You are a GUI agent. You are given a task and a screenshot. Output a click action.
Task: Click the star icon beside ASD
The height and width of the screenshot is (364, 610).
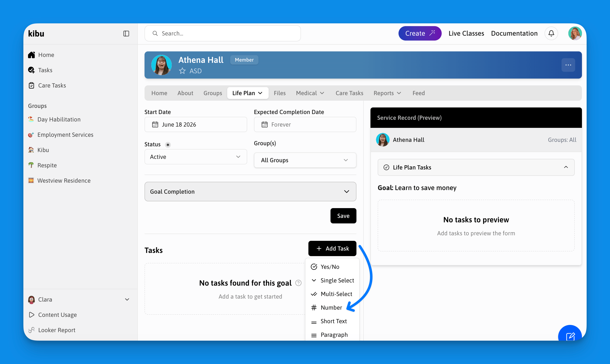tap(182, 71)
